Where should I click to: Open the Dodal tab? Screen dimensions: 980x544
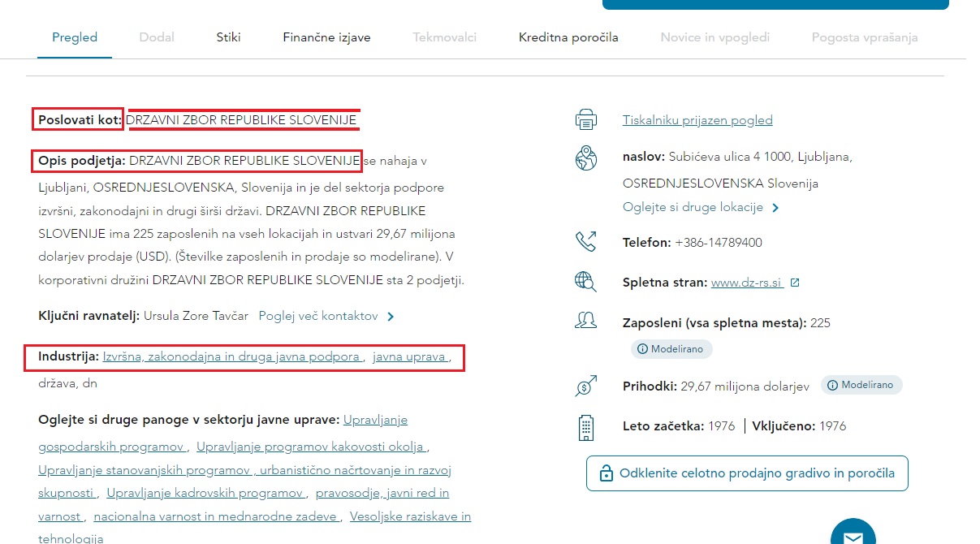[157, 37]
